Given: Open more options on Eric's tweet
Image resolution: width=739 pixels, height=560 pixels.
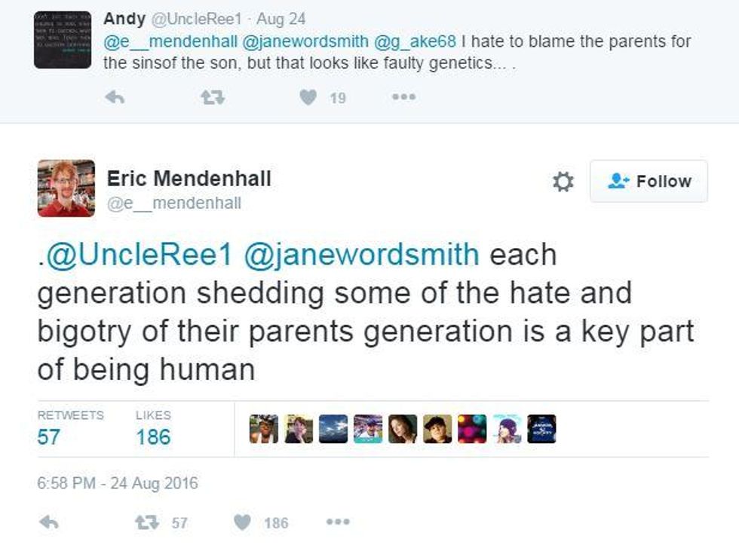Looking at the screenshot, I should (338, 522).
